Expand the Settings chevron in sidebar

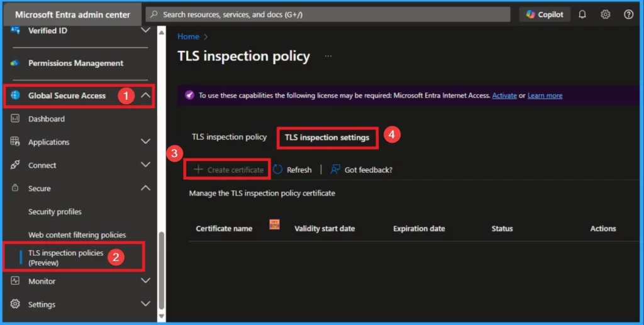pyautogui.click(x=145, y=304)
